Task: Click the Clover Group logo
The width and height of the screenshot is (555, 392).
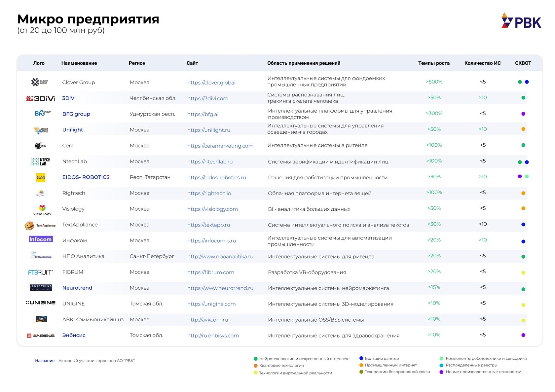Action: point(40,82)
